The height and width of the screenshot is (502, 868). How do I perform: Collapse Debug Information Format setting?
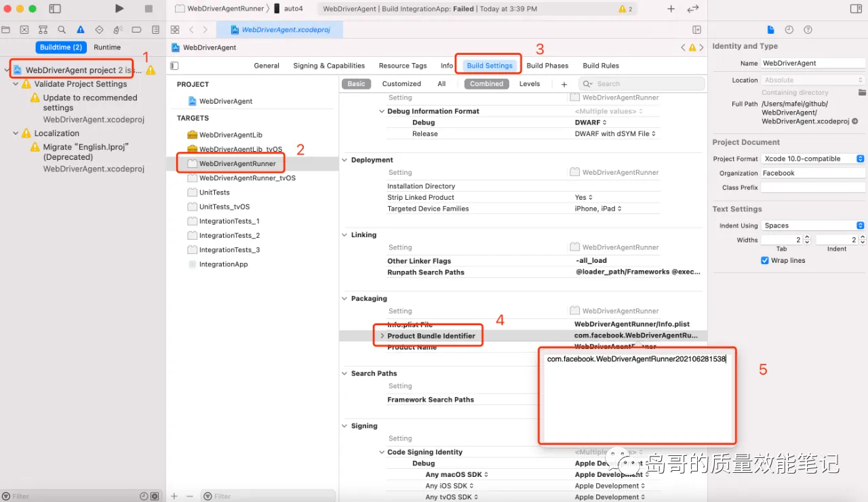click(x=382, y=111)
